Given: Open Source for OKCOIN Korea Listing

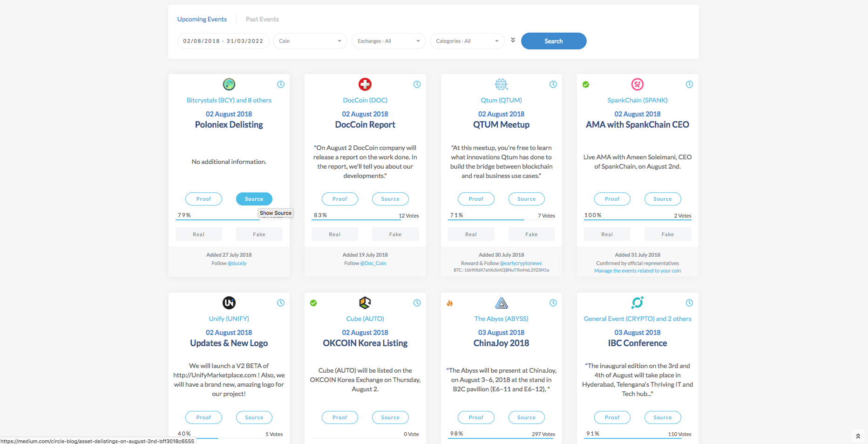Looking at the screenshot, I should pyautogui.click(x=390, y=417).
